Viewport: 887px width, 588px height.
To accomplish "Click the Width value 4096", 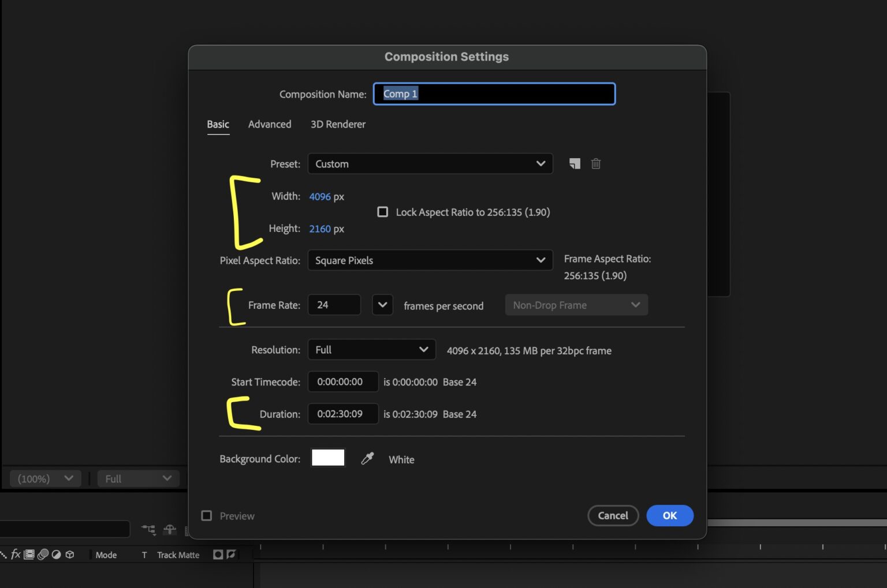I will [x=320, y=197].
